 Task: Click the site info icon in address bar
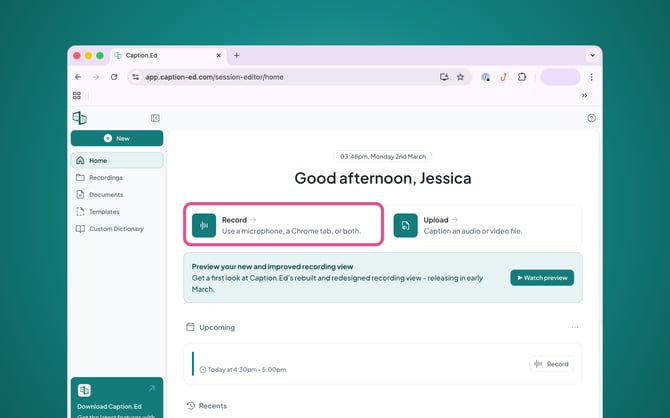(136, 77)
